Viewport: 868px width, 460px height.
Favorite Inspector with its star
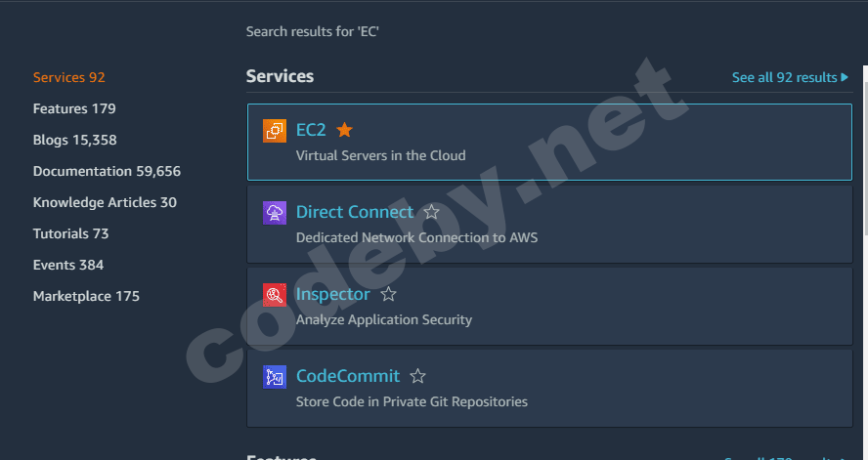[x=388, y=294]
